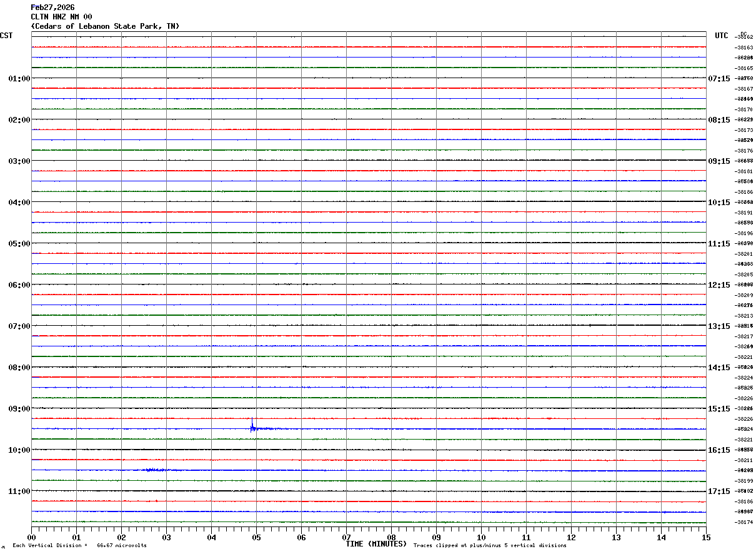Click the seismic spike on the 09:00-hour blue trace
The height and width of the screenshot is (554, 756).
252,426
